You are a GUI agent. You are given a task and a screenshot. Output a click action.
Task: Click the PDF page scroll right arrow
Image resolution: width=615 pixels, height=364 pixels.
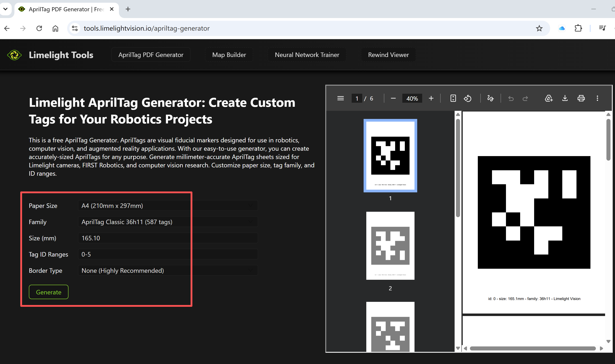[601, 348]
